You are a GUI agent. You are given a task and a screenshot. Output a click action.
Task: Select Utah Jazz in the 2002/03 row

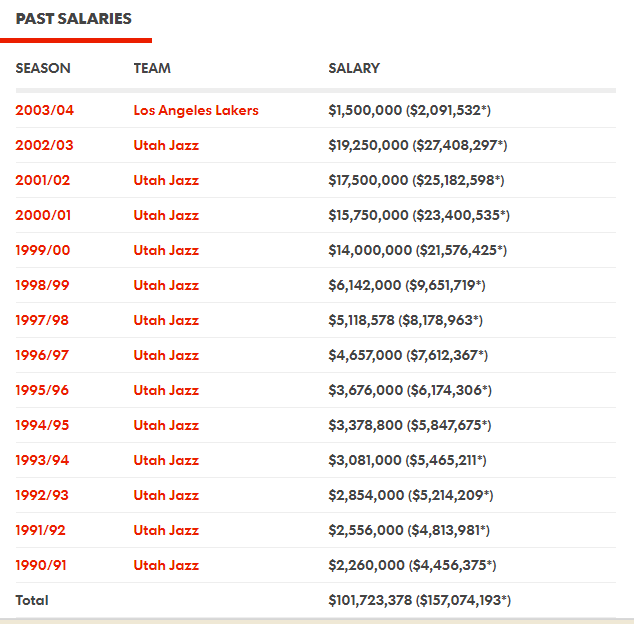click(166, 145)
